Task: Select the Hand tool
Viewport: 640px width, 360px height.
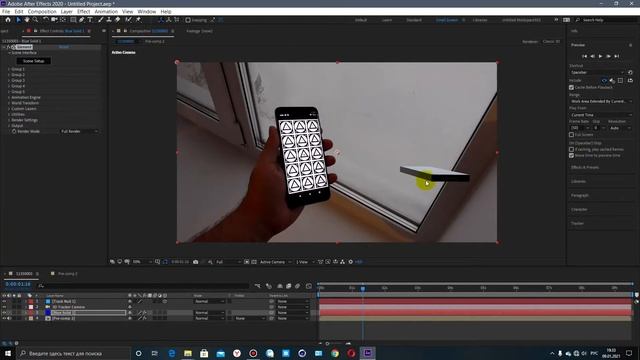Action: pyautogui.click(x=27, y=20)
